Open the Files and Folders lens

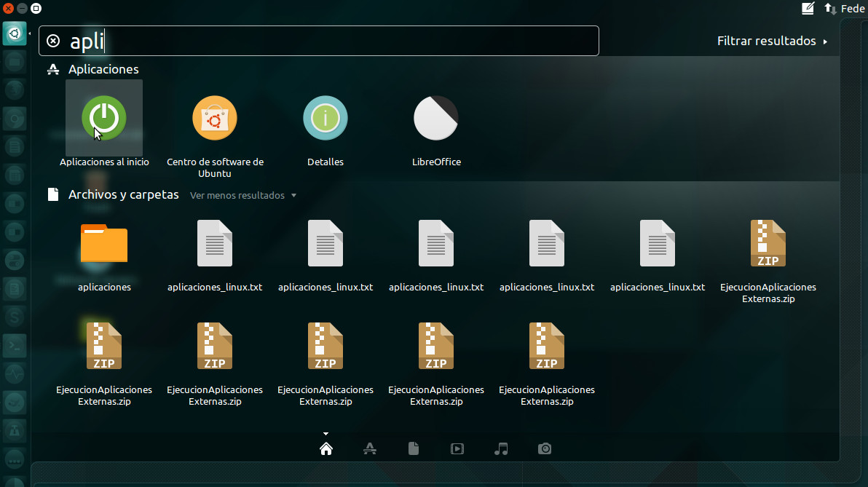click(x=414, y=448)
